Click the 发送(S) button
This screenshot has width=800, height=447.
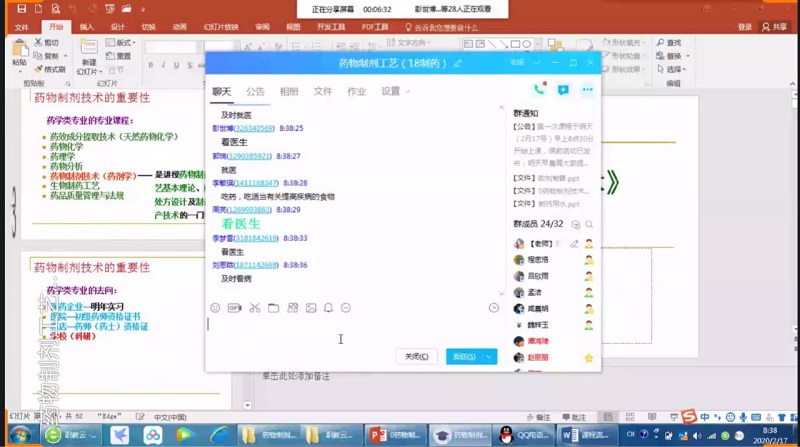[463, 356]
